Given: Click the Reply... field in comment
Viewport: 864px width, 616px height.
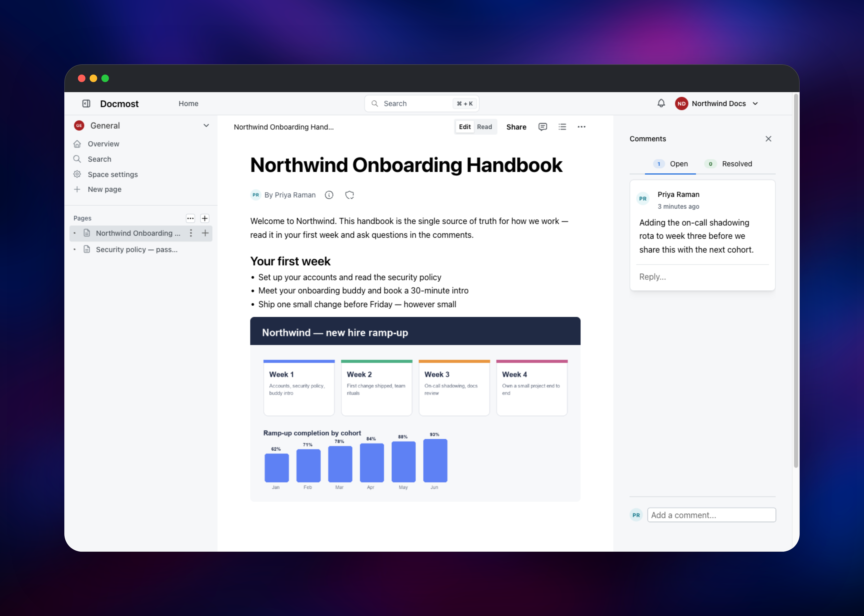Looking at the screenshot, I should (x=702, y=277).
